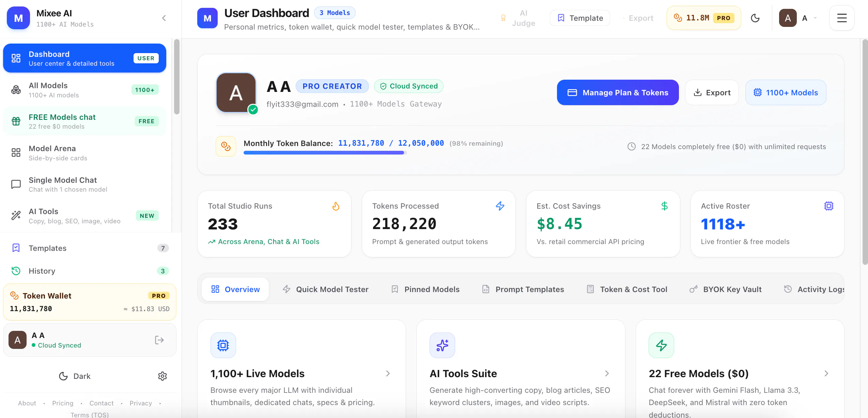Open Single Model Chat
Screen dimensions: 868x418
[84, 184]
